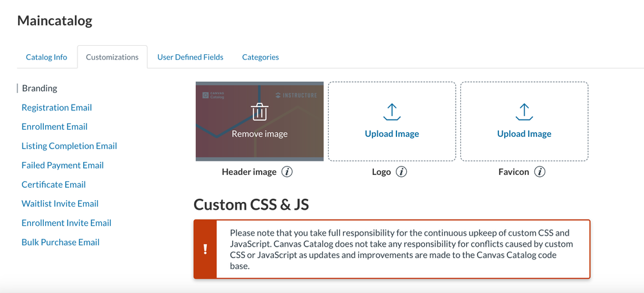
Task: Open the Header image info icon
Action: tap(288, 172)
